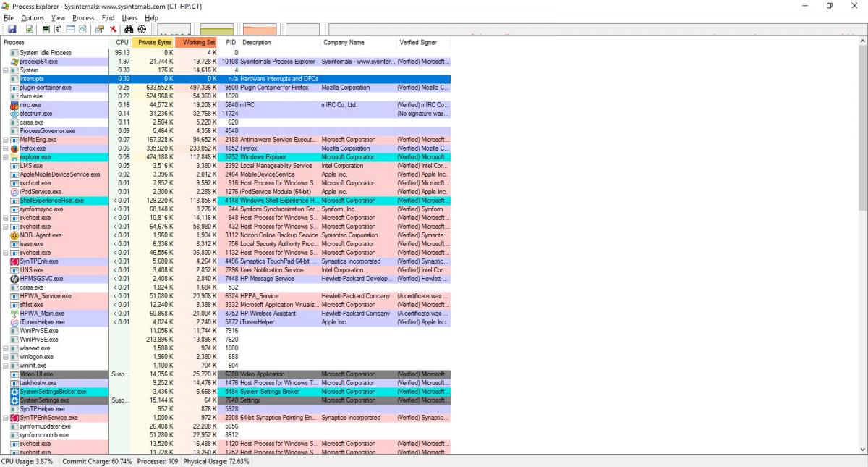Click the iTunesHelper.exe icon
Viewport: 868px width, 467px height.
point(14,322)
